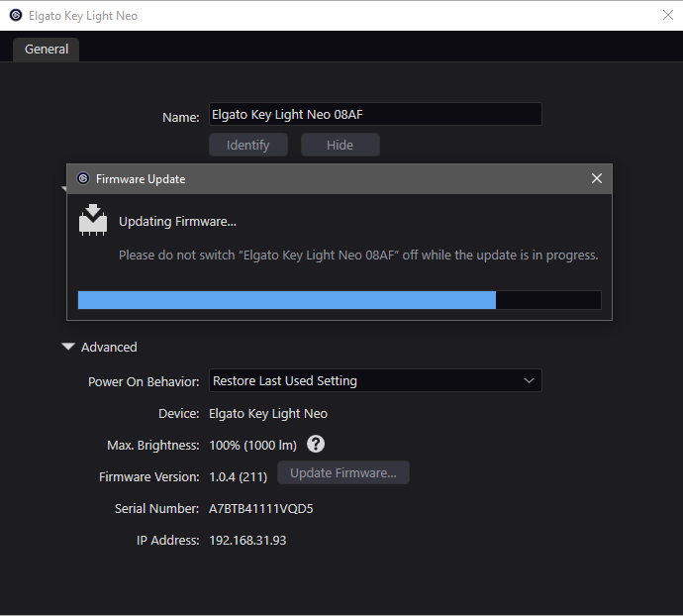
Task: Click the firmware update progress bar
Action: point(339,300)
